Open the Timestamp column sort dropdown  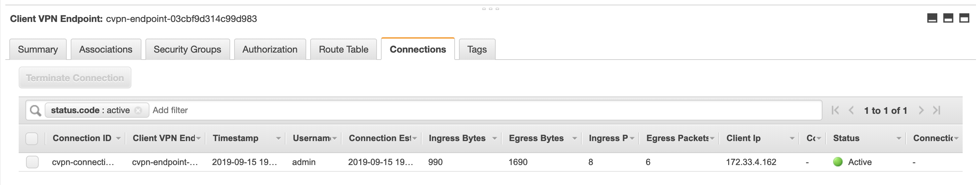279,138
